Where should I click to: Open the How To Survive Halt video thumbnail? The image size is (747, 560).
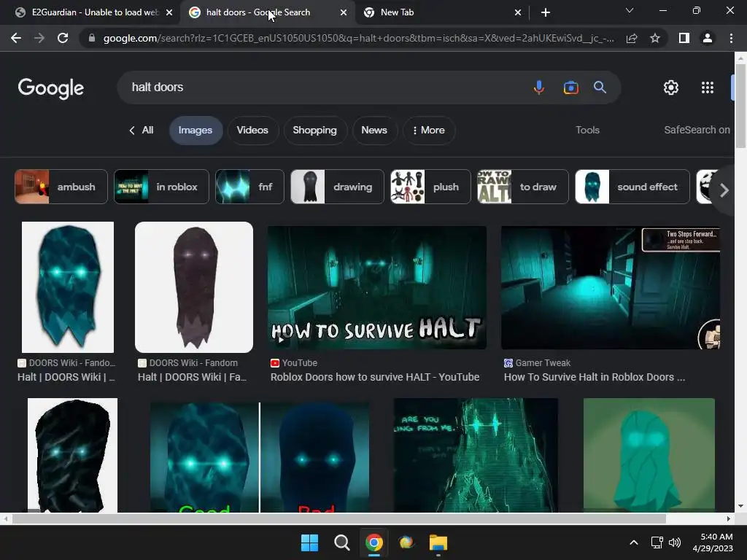[377, 287]
